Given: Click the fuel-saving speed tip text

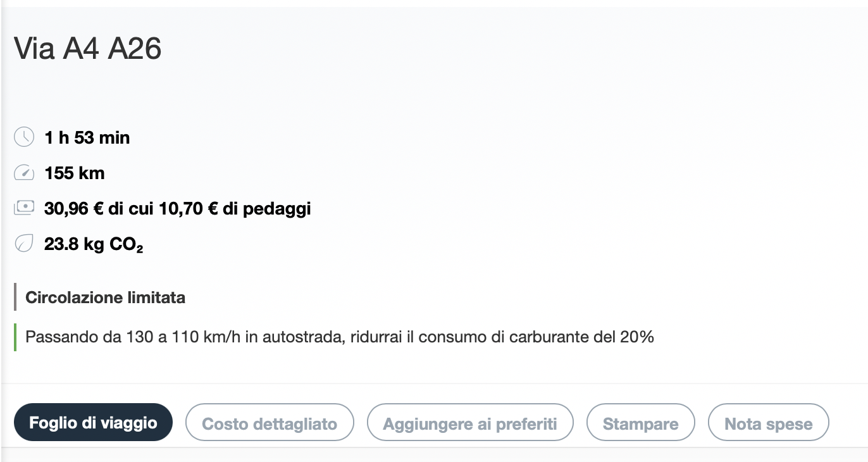Looking at the screenshot, I should (339, 337).
